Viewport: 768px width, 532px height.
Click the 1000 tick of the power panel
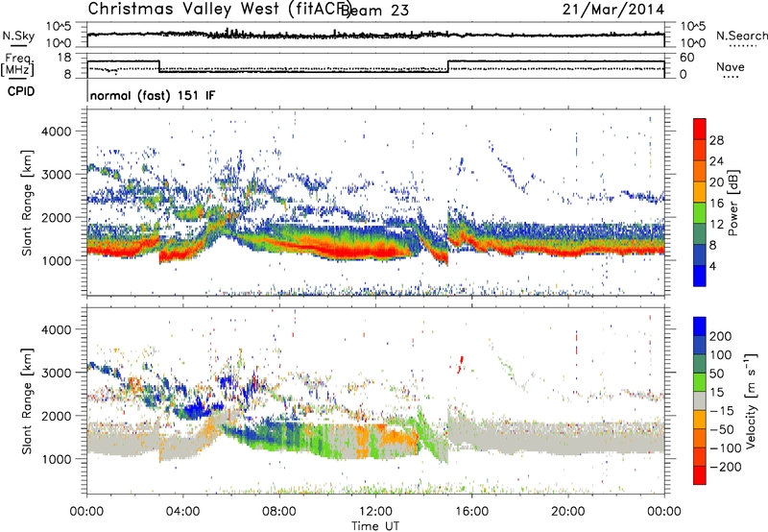pyautogui.click(x=56, y=260)
